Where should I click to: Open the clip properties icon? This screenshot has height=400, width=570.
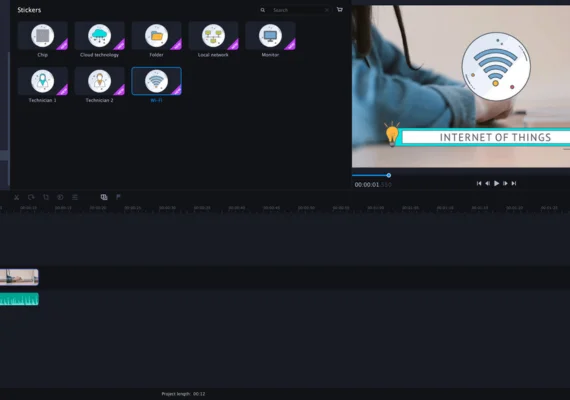pyautogui.click(x=75, y=197)
